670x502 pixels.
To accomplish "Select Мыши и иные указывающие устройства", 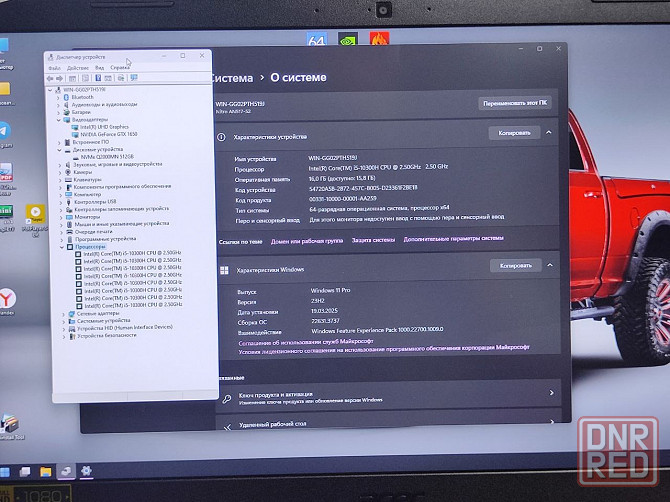I will pos(122,224).
